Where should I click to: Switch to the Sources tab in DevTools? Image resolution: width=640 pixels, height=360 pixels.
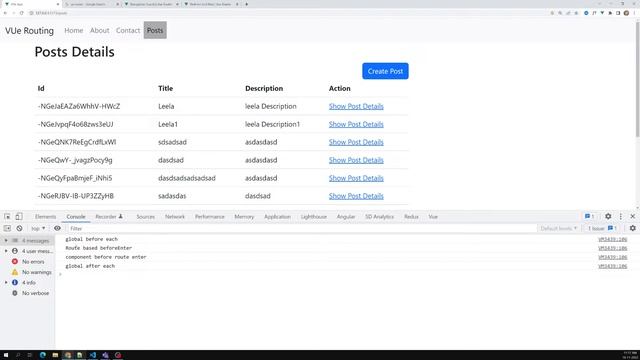[145, 216]
